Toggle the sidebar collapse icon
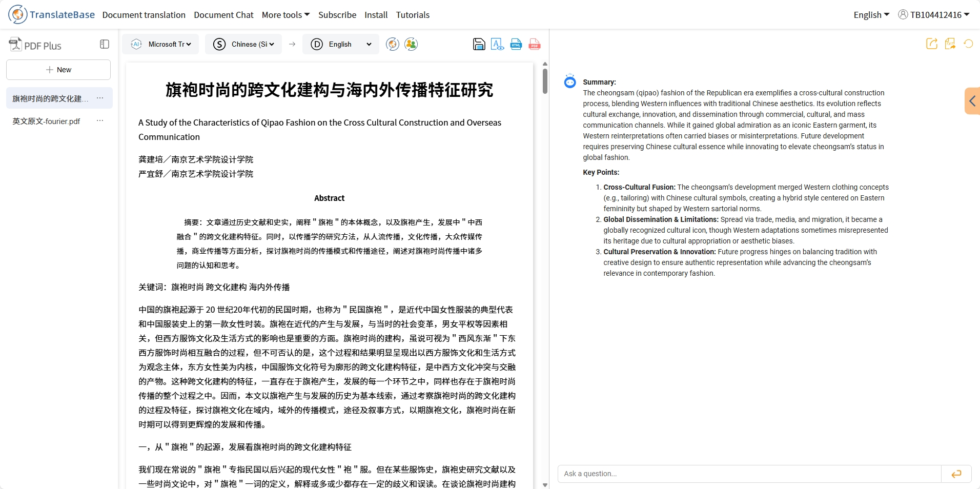This screenshot has height=489, width=980. click(105, 44)
